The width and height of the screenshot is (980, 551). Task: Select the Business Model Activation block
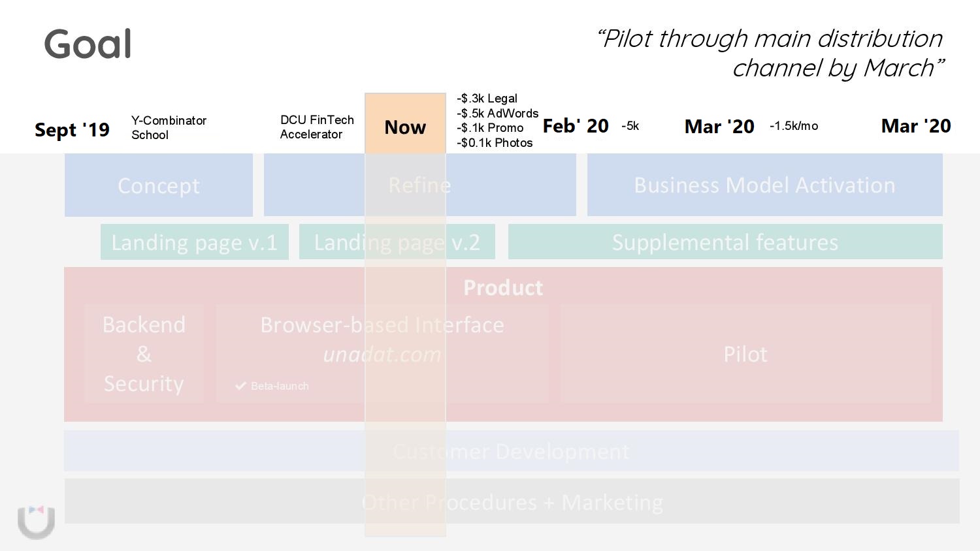(x=765, y=185)
